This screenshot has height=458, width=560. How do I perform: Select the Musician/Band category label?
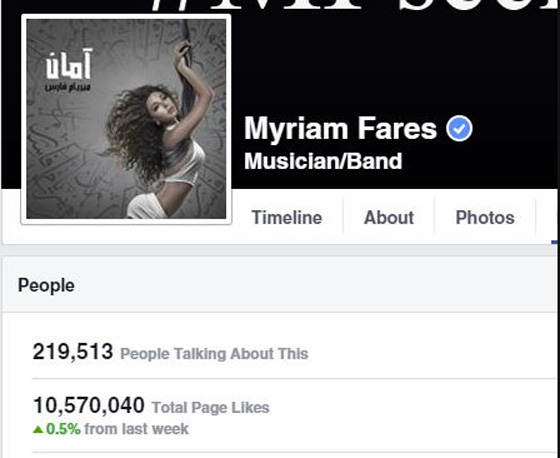[323, 161]
